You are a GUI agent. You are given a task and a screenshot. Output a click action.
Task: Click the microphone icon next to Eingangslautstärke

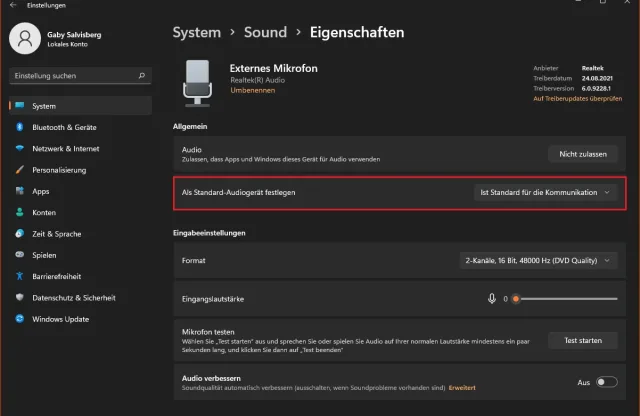[491, 298]
